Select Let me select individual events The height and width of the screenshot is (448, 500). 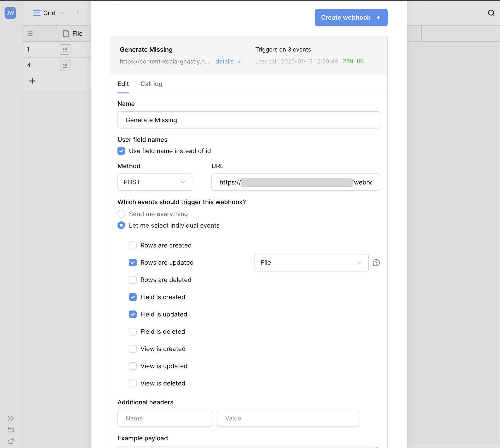(121, 225)
